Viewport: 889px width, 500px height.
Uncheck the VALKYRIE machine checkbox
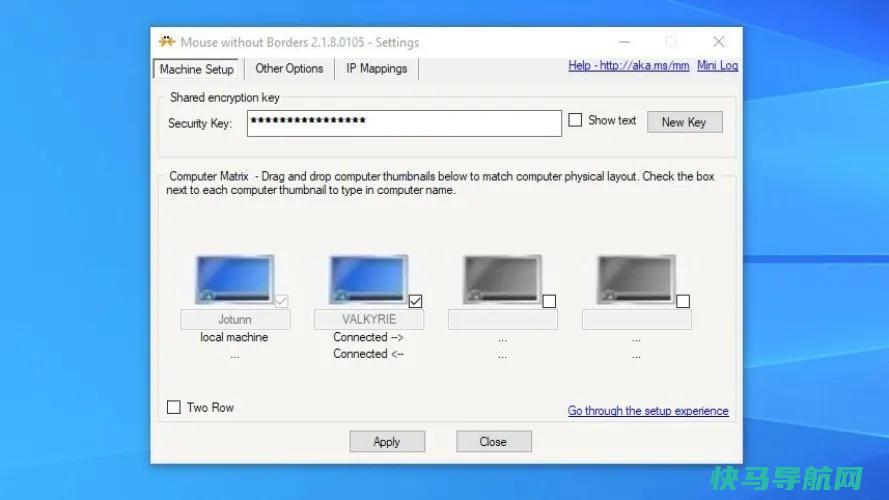click(415, 301)
